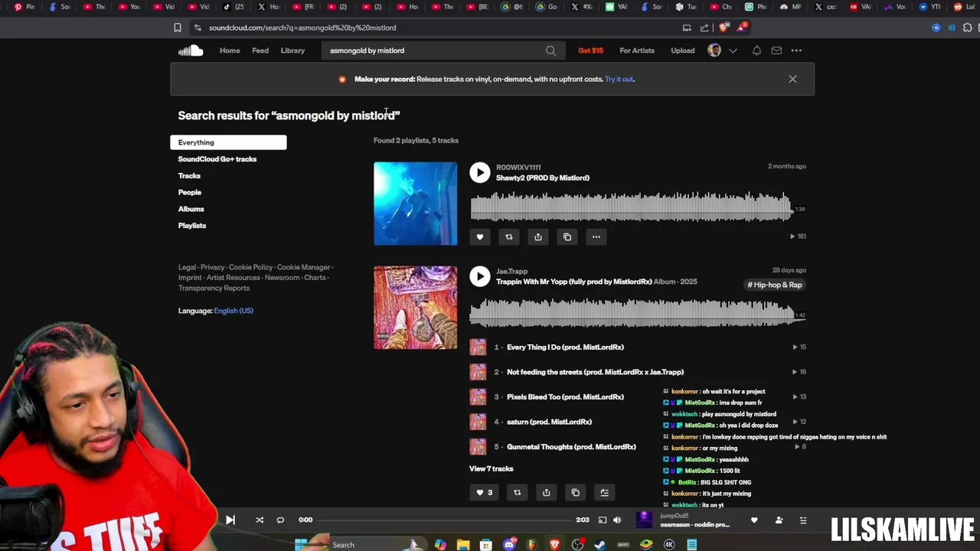Play Trappin With Mr Yopp album

[x=480, y=276]
